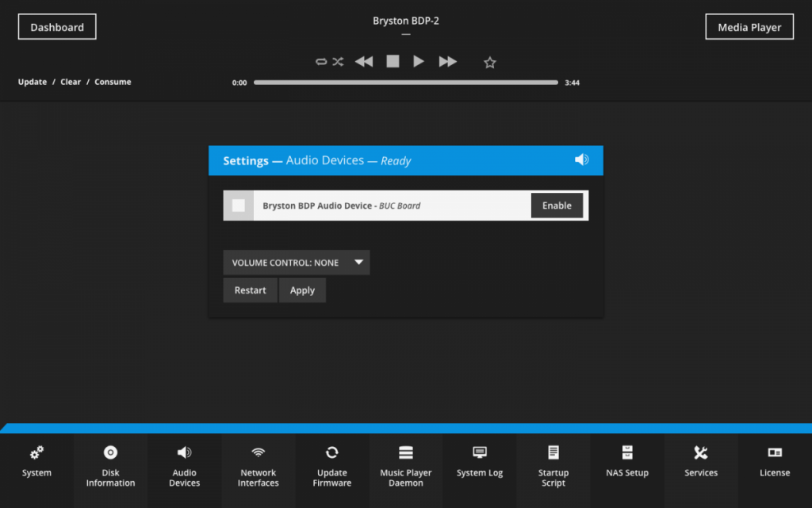This screenshot has width=812, height=508.
Task: Click the Enable button for BUC Board
Action: pos(557,206)
